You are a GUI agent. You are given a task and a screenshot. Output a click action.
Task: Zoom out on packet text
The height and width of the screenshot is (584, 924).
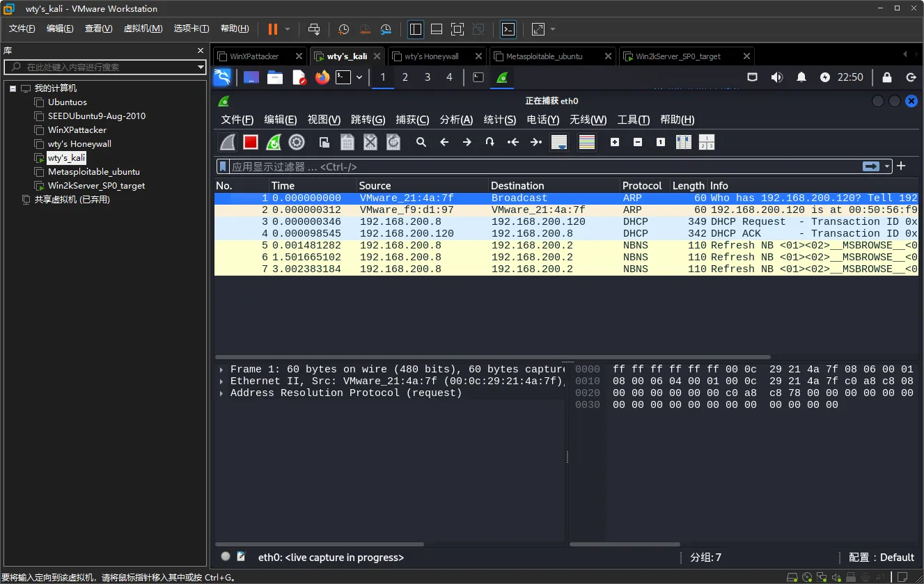point(638,142)
